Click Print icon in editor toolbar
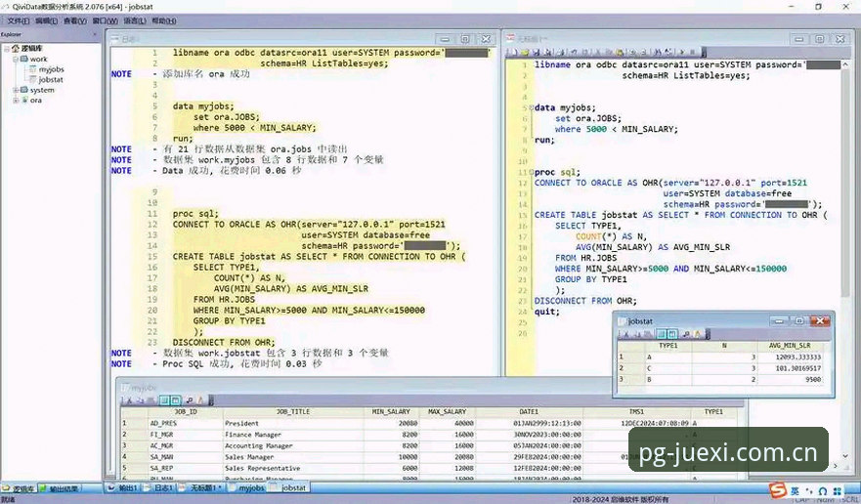Image resolution: width=861 pixels, height=504 pixels. (x=561, y=52)
